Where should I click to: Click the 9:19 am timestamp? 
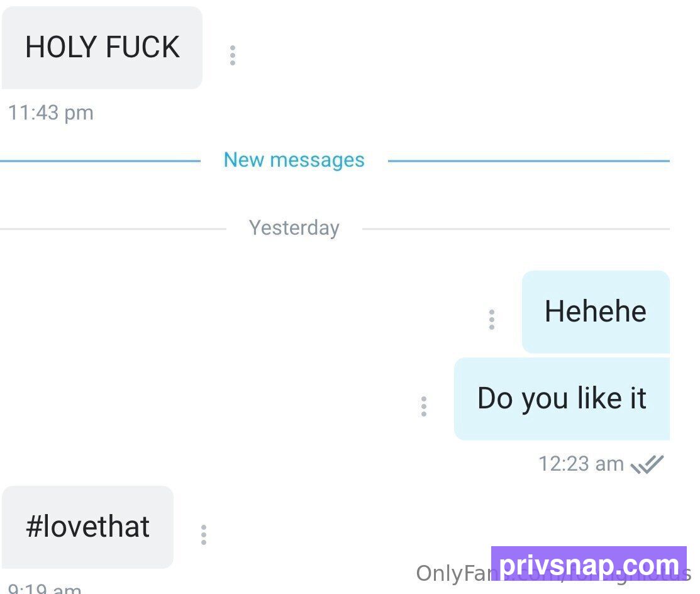click(45, 588)
